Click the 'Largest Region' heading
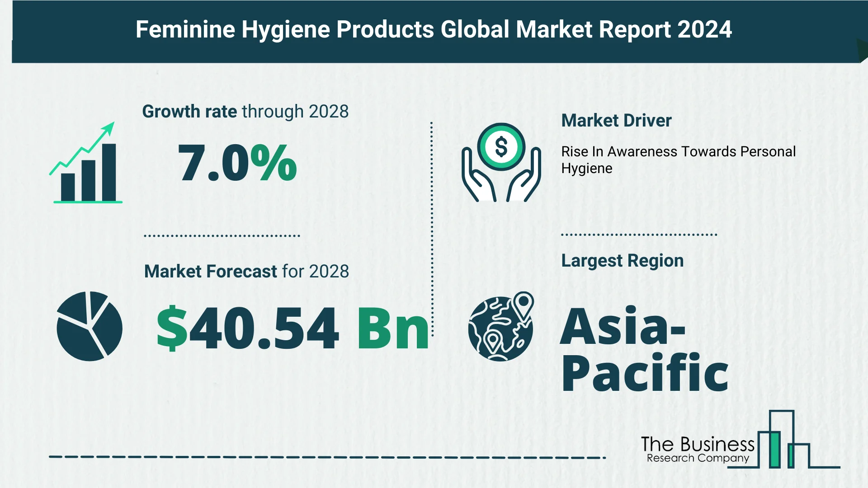Viewport: 868px width, 488px height. coord(622,261)
